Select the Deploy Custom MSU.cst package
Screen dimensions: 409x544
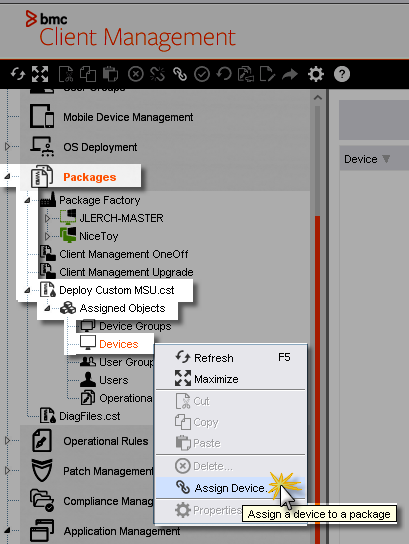click(117, 290)
